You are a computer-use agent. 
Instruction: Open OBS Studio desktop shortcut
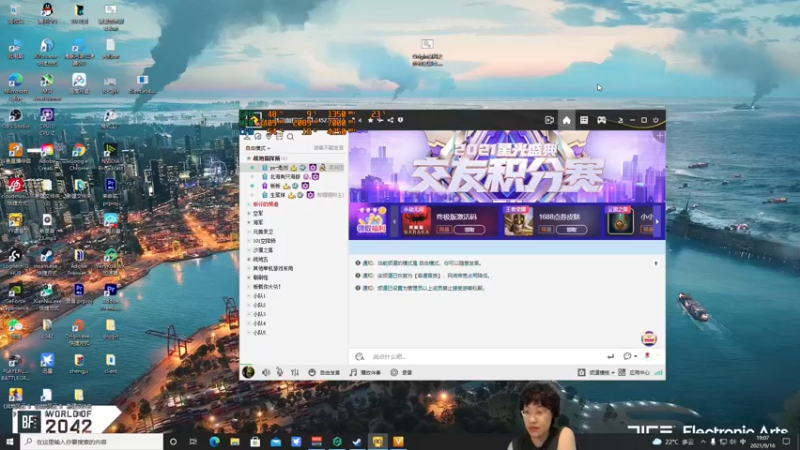tap(15, 119)
